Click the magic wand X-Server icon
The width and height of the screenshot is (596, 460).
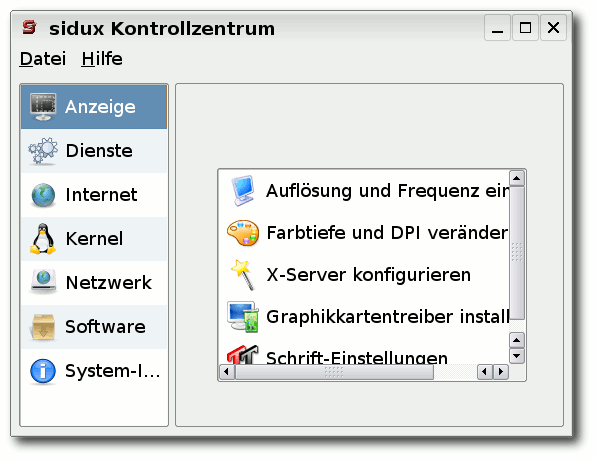pyautogui.click(x=243, y=274)
